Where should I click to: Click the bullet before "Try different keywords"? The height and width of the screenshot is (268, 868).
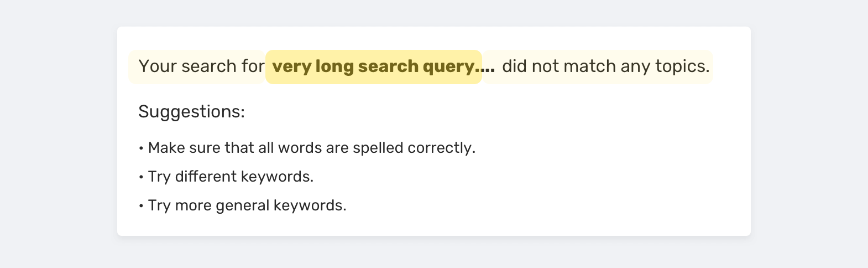(142, 177)
